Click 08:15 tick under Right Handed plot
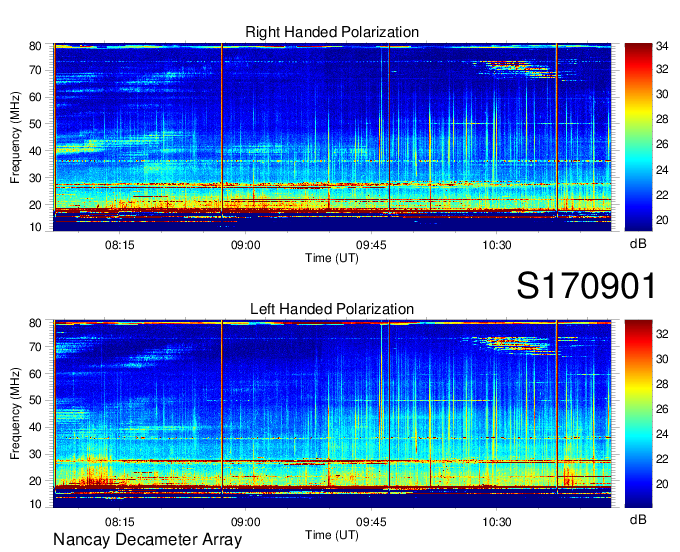 pyautogui.click(x=120, y=245)
